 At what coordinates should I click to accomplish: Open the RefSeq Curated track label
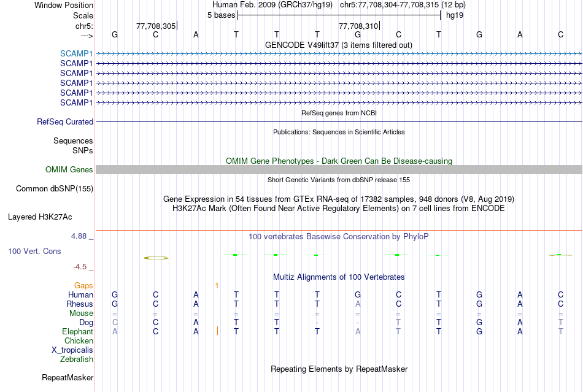(x=65, y=121)
